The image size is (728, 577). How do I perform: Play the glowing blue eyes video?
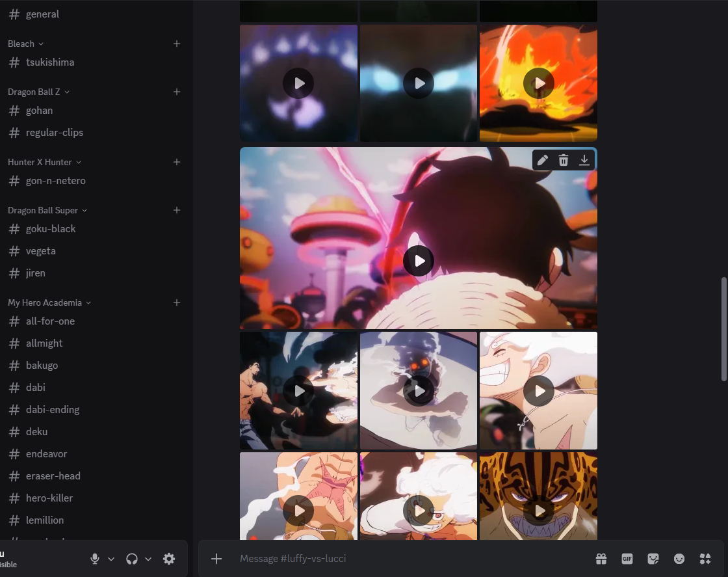click(x=419, y=83)
